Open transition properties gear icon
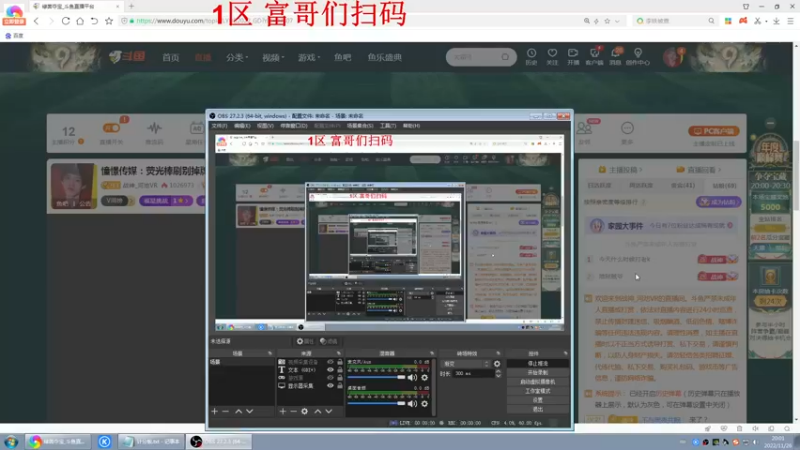800x450 pixels. click(x=497, y=364)
